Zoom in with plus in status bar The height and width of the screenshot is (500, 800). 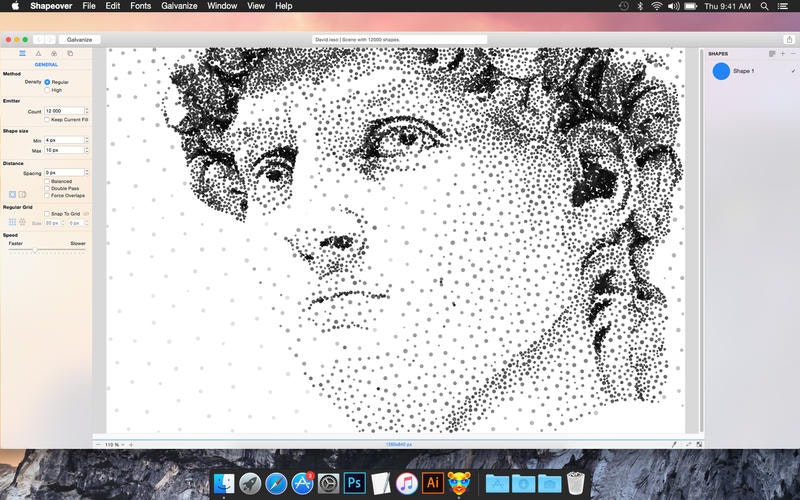tap(131, 444)
